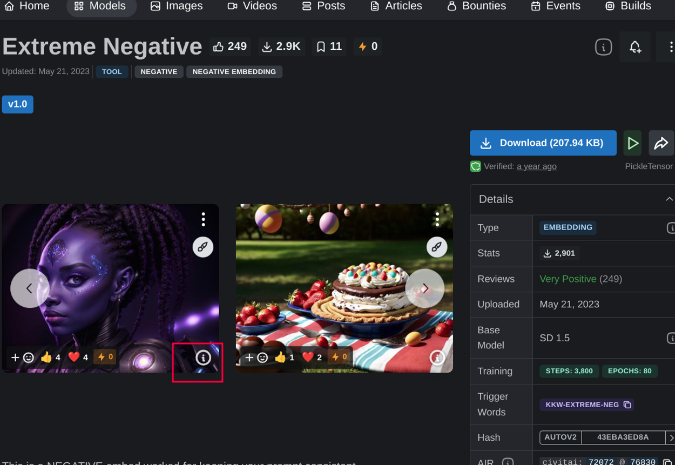Open the picnic cake thumbnail

pyautogui.click(x=344, y=288)
